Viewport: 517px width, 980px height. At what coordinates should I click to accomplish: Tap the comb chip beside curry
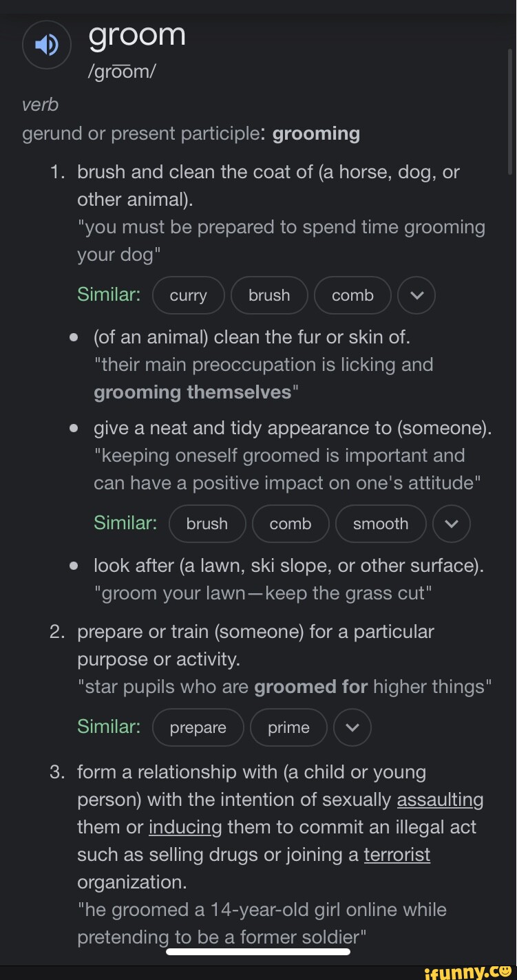pyautogui.click(x=352, y=295)
